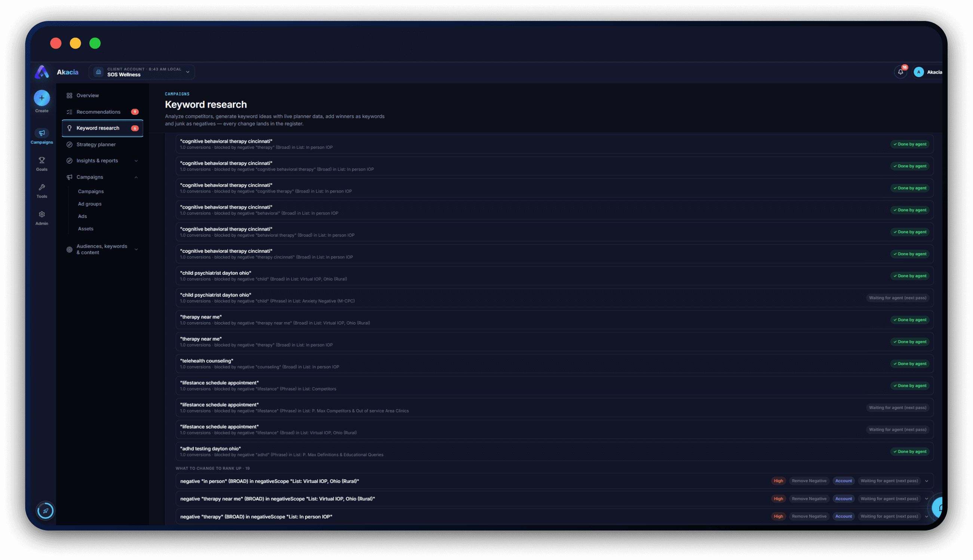The height and width of the screenshot is (560, 973).
Task: Open Ad groups sub-item
Action: click(90, 204)
